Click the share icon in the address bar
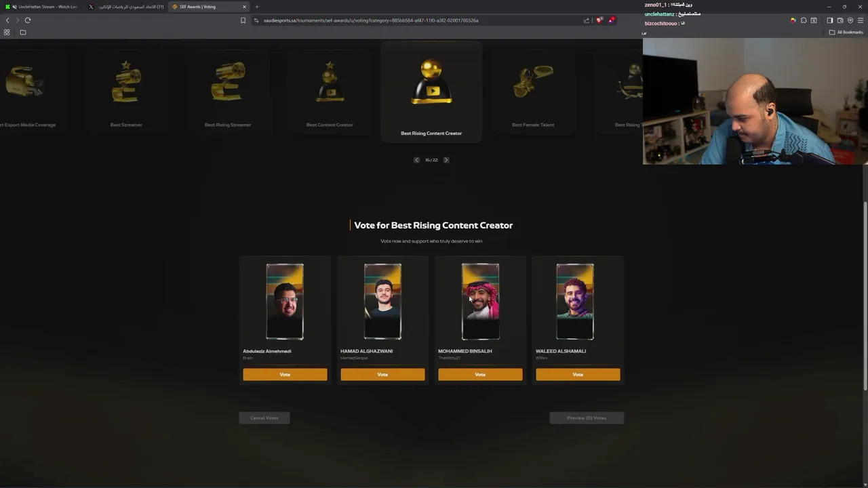The image size is (868, 488). point(587,20)
